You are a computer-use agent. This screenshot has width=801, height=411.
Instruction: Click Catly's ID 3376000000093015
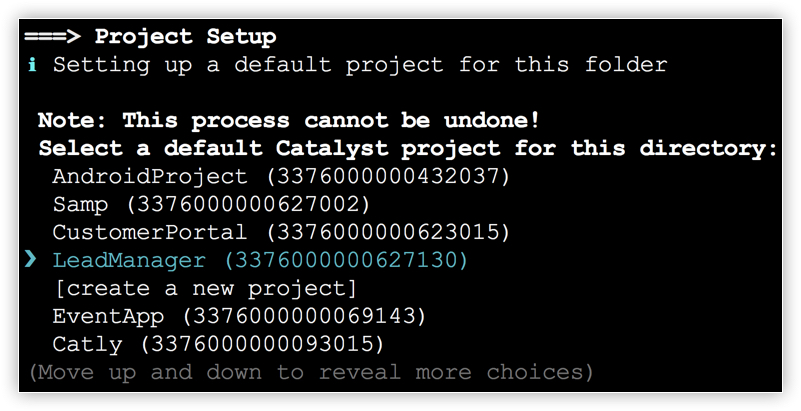point(261,345)
